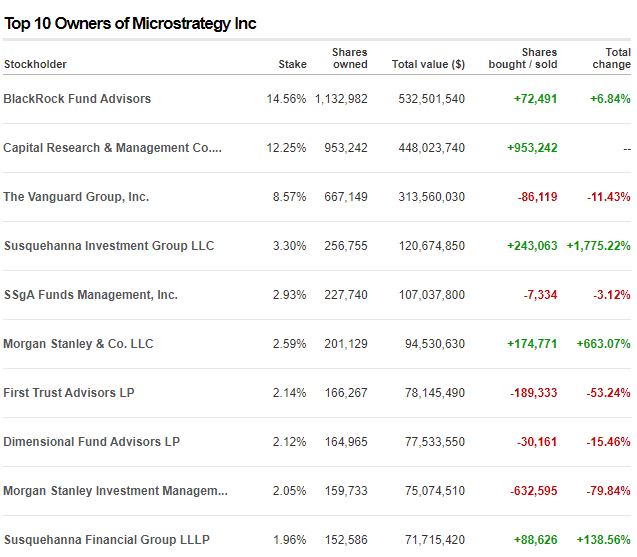Viewport: 637px width, 557px height.
Task: Select Morgan Stanley & Co's 201,129 shares
Action: pos(346,344)
